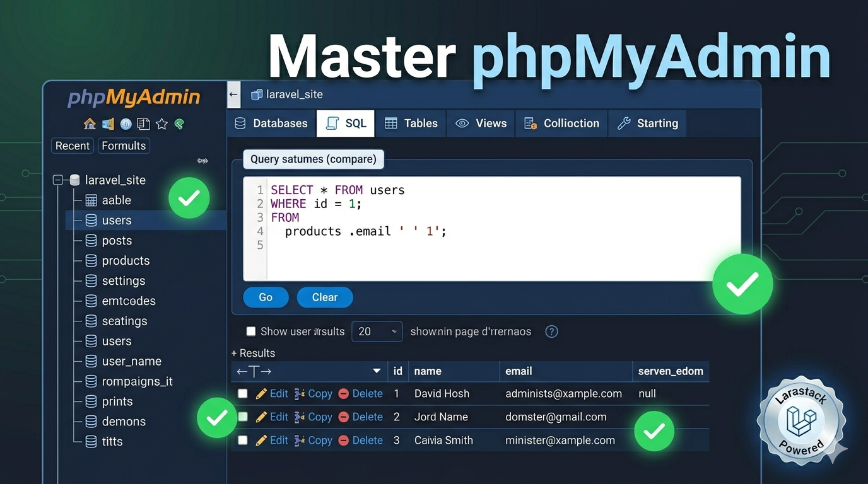The image size is (868, 484).
Task: Click the aable table grid icon
Action: click(x=91, y=200)
